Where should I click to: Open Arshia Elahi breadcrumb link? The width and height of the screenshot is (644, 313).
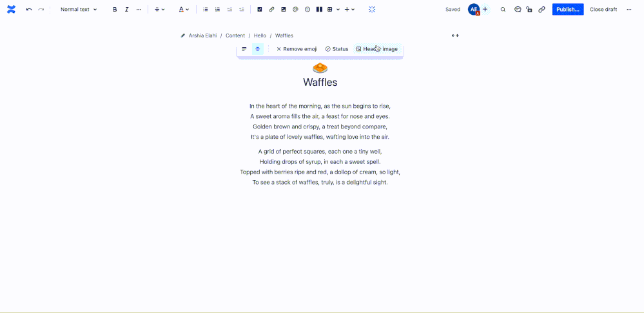tap(202, 35)
